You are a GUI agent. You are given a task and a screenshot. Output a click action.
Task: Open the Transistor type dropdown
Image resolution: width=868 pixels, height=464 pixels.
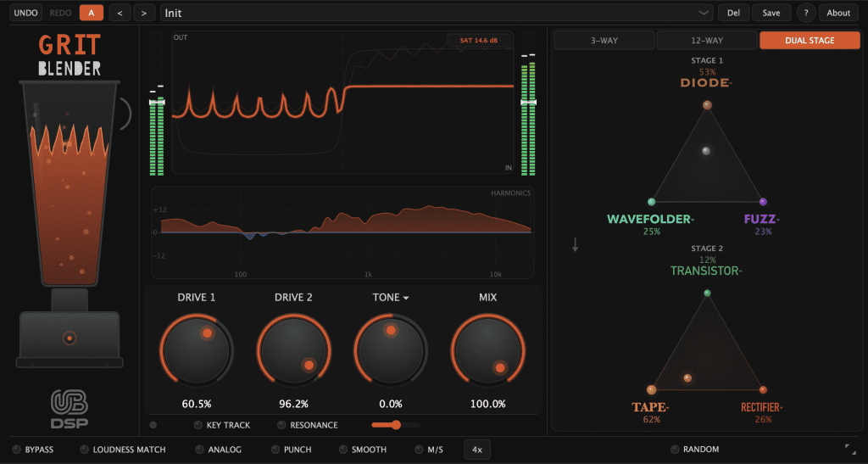pos(706,271)
